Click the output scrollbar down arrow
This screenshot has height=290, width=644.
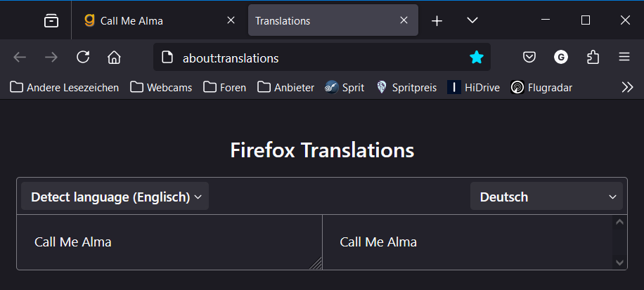(619, 262)
